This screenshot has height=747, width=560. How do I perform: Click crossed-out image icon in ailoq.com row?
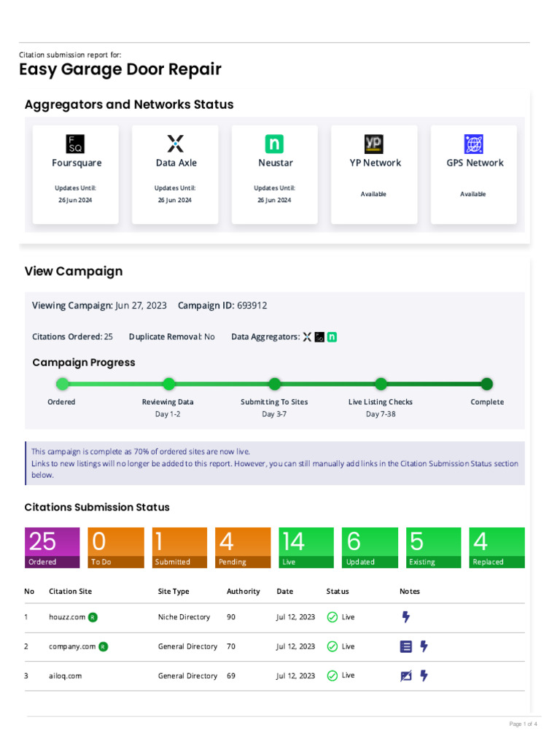(405, 676)
